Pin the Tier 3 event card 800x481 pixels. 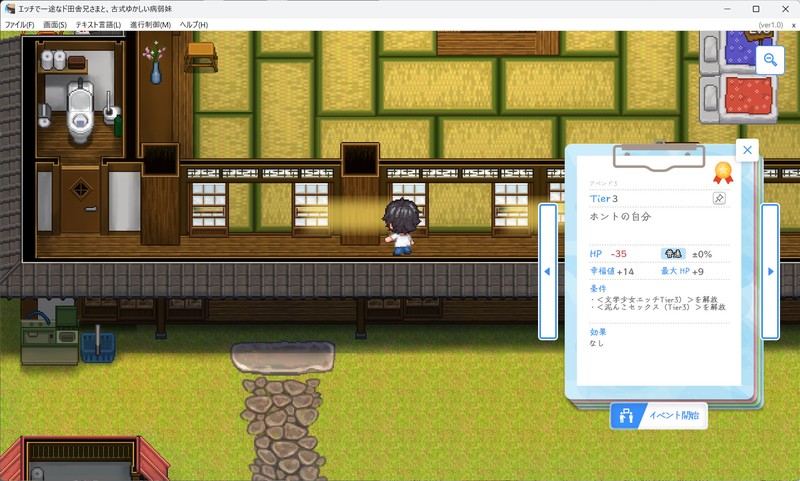(x=719, y=199)
